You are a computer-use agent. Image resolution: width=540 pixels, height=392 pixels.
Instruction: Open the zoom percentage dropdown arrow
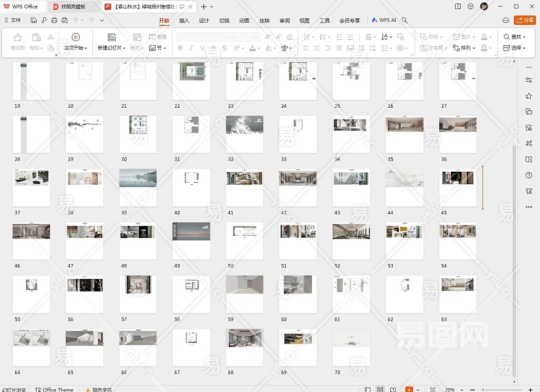click(462, 389)
